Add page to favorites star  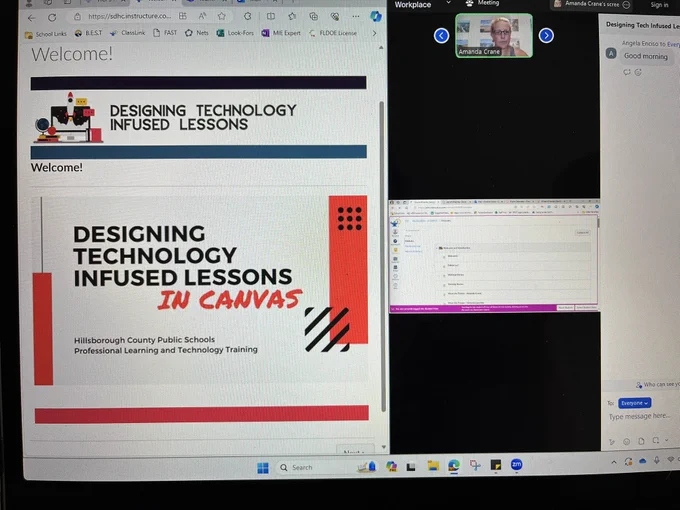click(222, 16)
